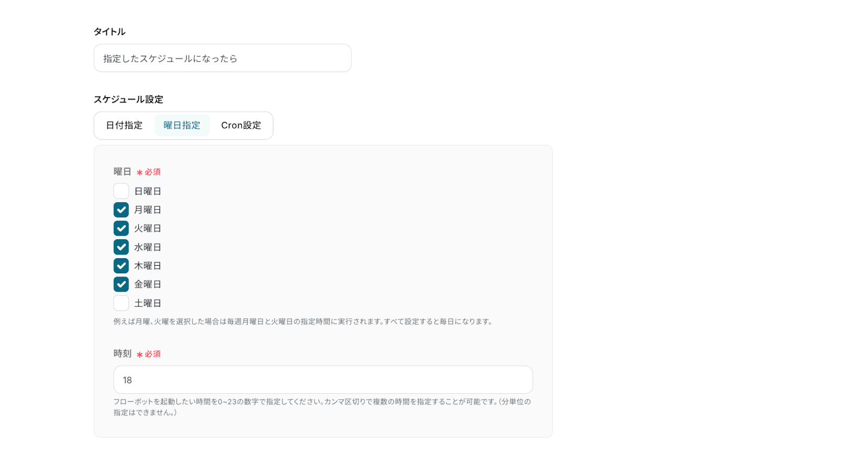Screen dimensions: 868x454
Task: Disable the 金曜日 checkbox
Action: tap(121, 284)
